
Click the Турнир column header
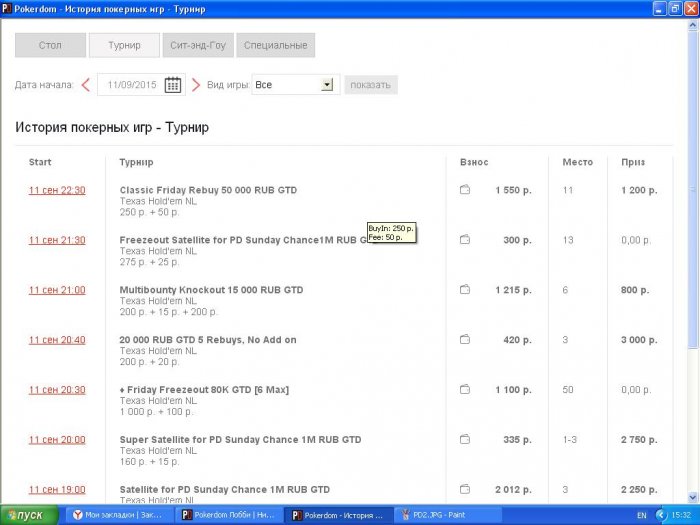pos(136,162)
